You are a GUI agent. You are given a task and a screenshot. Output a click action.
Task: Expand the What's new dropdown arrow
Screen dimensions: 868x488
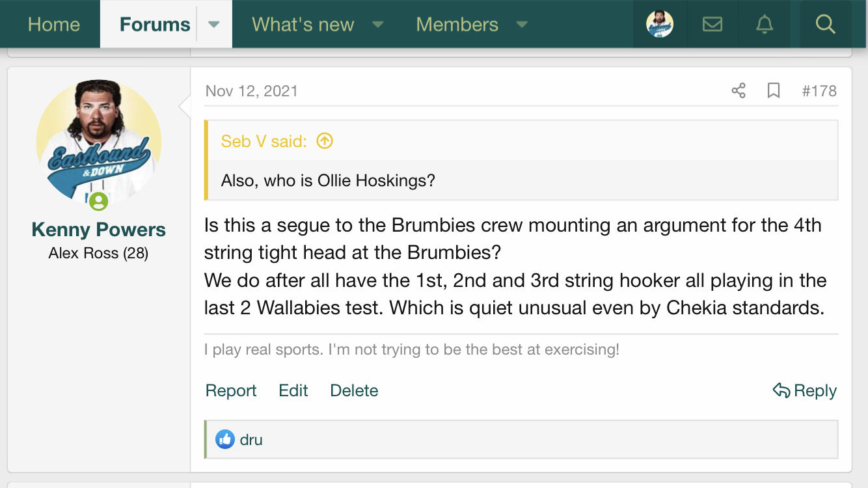click(x=378, y=25)
